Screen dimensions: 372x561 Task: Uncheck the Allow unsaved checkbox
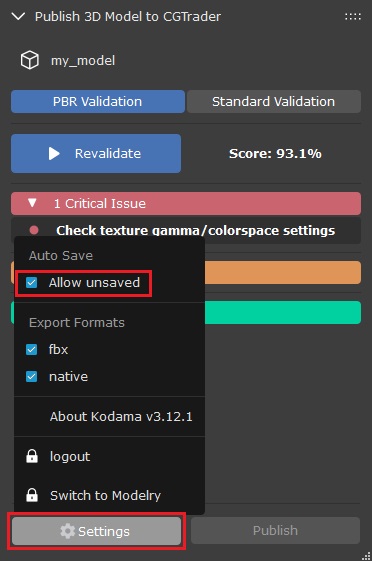tap(31, 283)
